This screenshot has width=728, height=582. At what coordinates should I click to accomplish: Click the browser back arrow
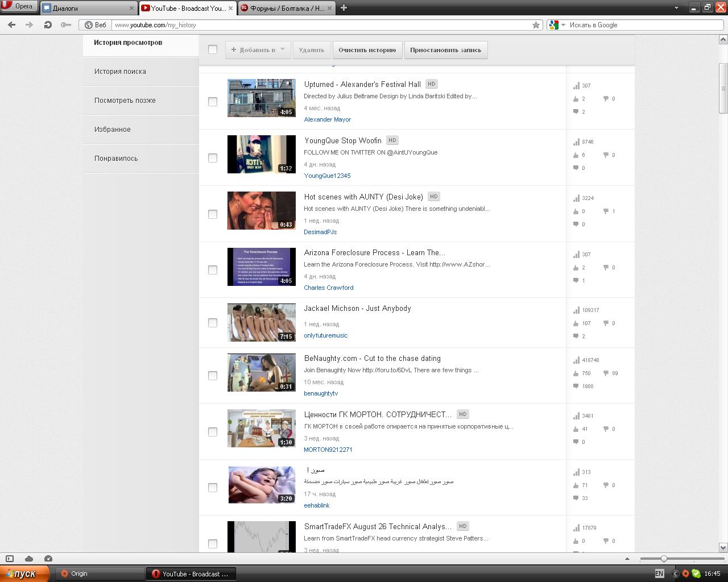click(x=12, y=25)
